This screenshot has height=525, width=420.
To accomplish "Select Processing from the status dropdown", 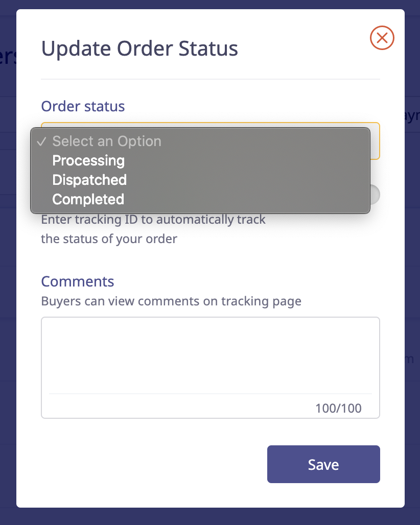I will click(x=88, y=160).
